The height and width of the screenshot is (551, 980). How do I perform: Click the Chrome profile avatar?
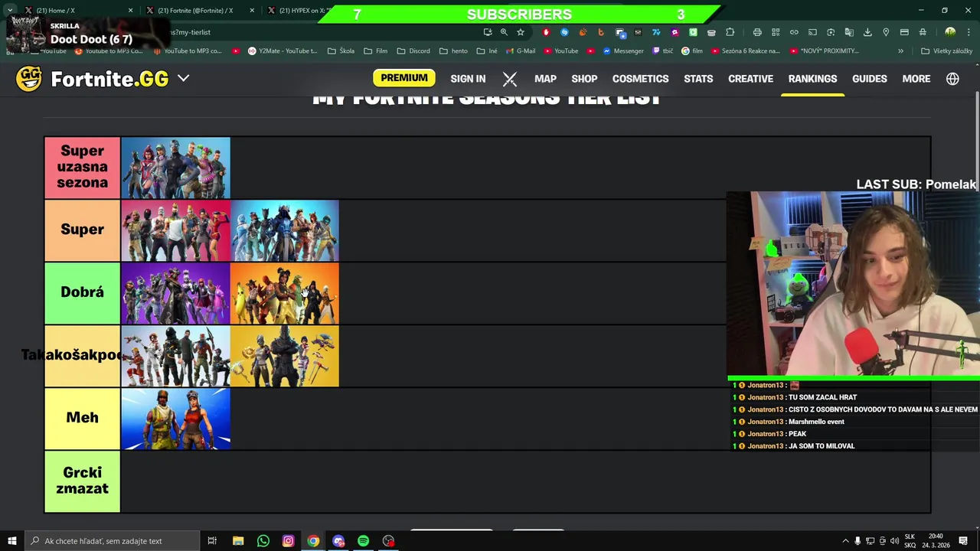(950, 32)
